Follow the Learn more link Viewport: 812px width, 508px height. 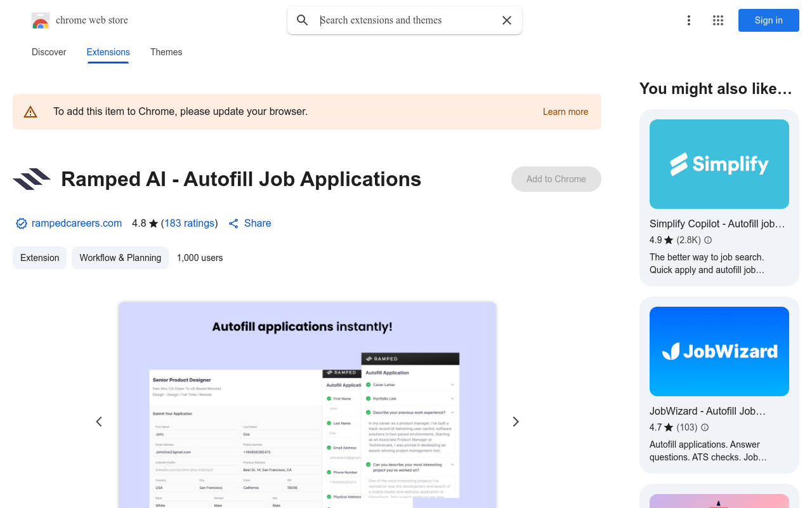tap(565, 112)
